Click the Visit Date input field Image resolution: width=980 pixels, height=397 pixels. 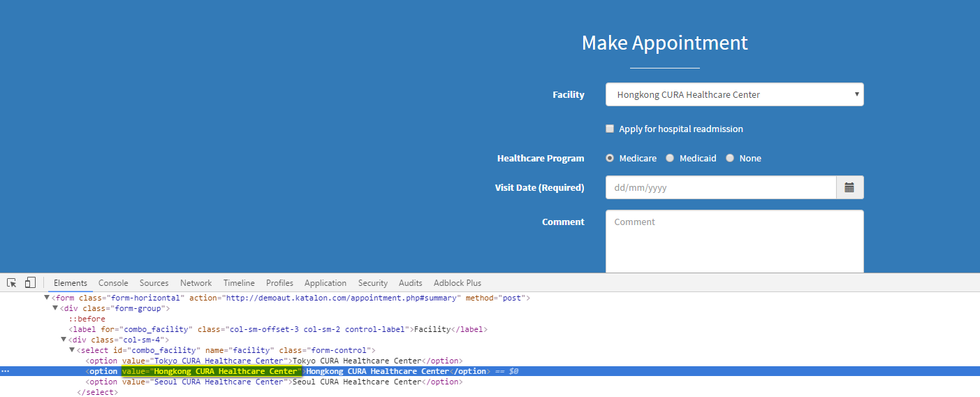(720, 187)
